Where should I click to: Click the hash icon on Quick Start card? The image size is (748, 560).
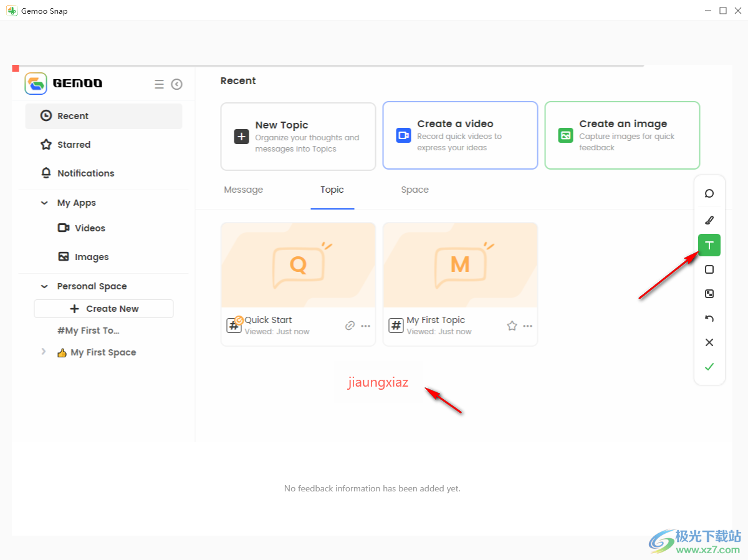click(234, 325)
